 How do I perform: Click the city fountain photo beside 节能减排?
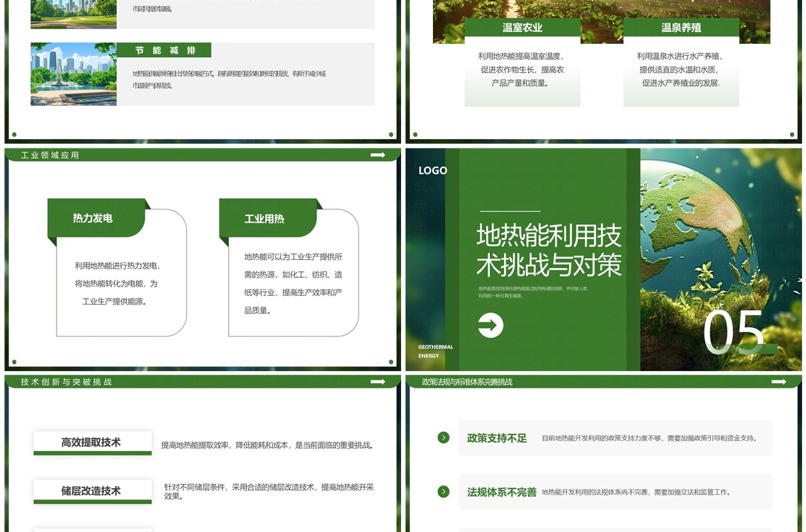[74, 74]
